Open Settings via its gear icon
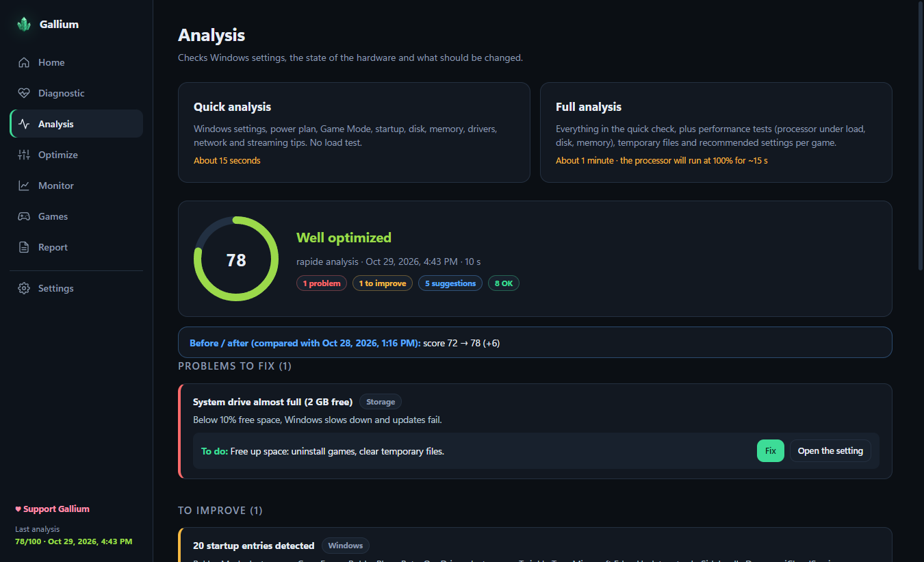 [x=24, y=288]
